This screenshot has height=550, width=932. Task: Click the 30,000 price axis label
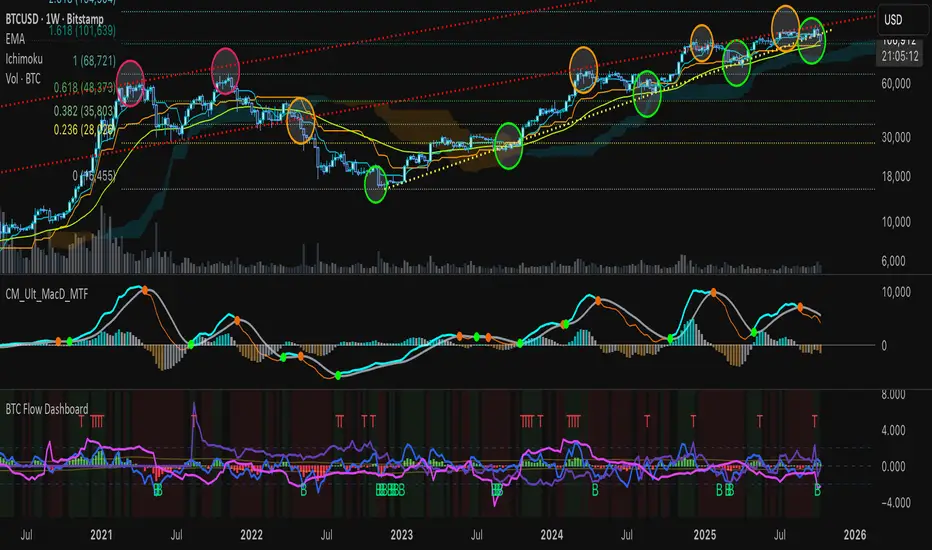(896, 137)
